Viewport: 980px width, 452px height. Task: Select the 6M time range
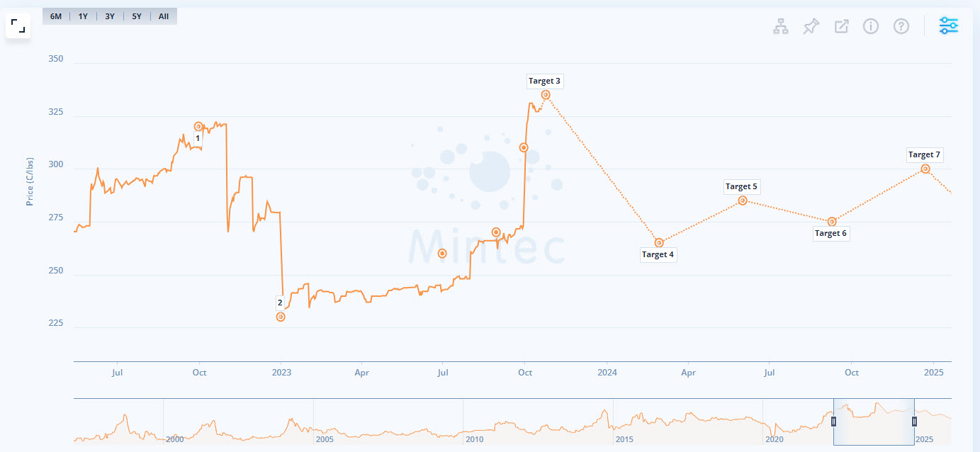tap(56, 16)
